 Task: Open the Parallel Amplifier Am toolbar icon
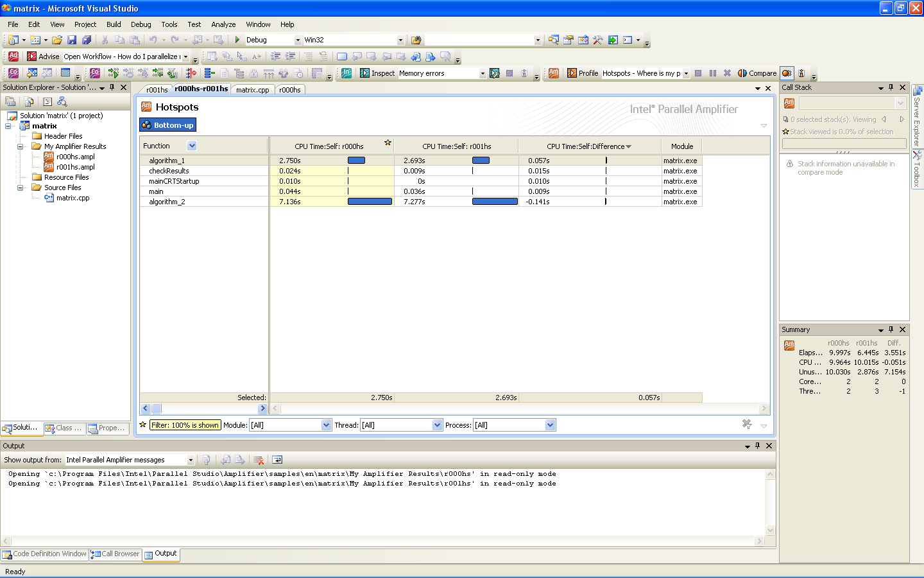553,73
